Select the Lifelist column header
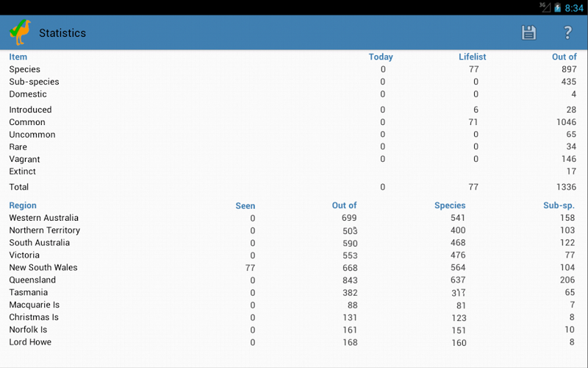 tap(472, 57)
